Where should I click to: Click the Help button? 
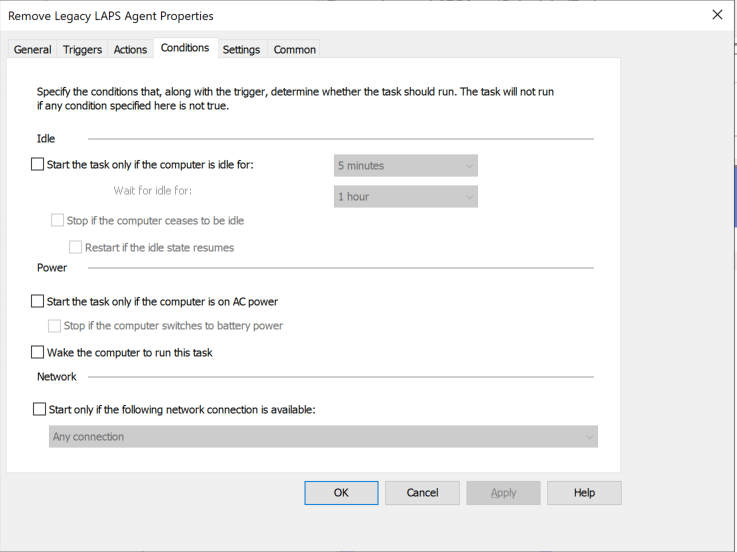pyautogui.click(x=584, y=493)
